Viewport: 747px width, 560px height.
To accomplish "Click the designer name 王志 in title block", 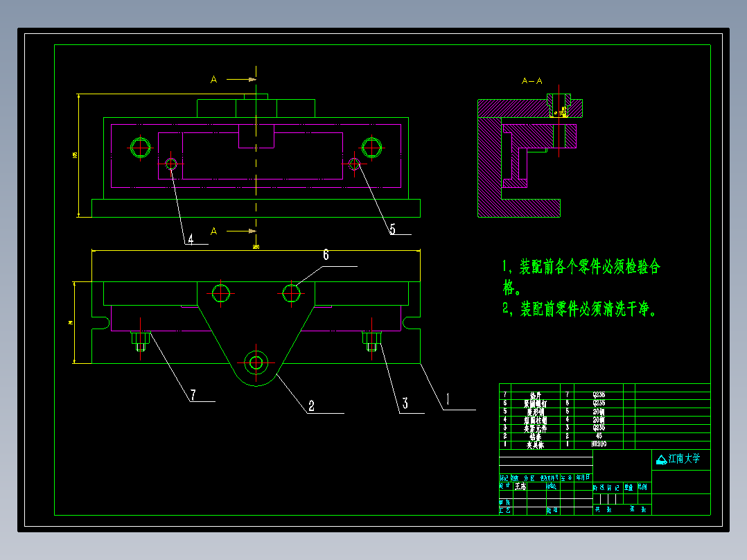I will 520,487.
